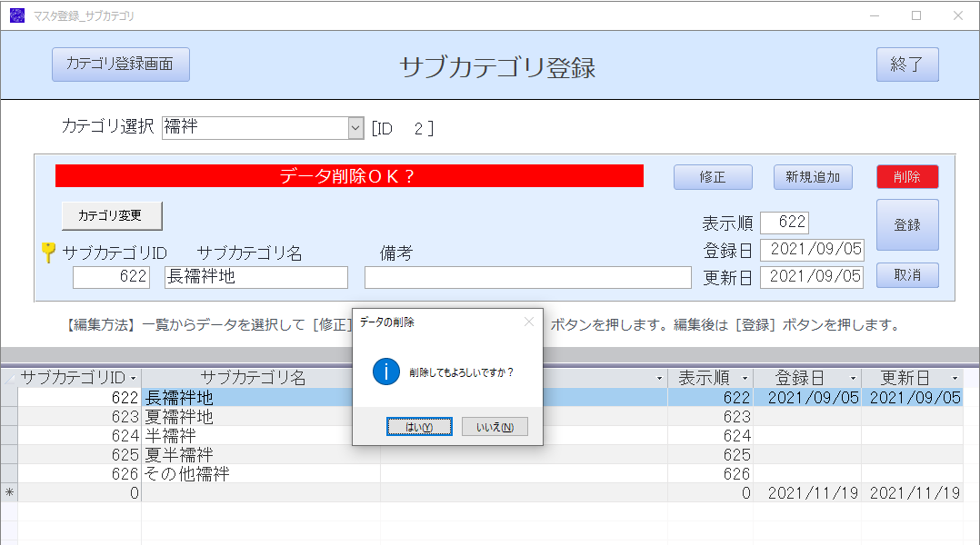Confirm deletion with はい(Y) button
This screenshot has width=980, height=545.
tap(419, 427)
